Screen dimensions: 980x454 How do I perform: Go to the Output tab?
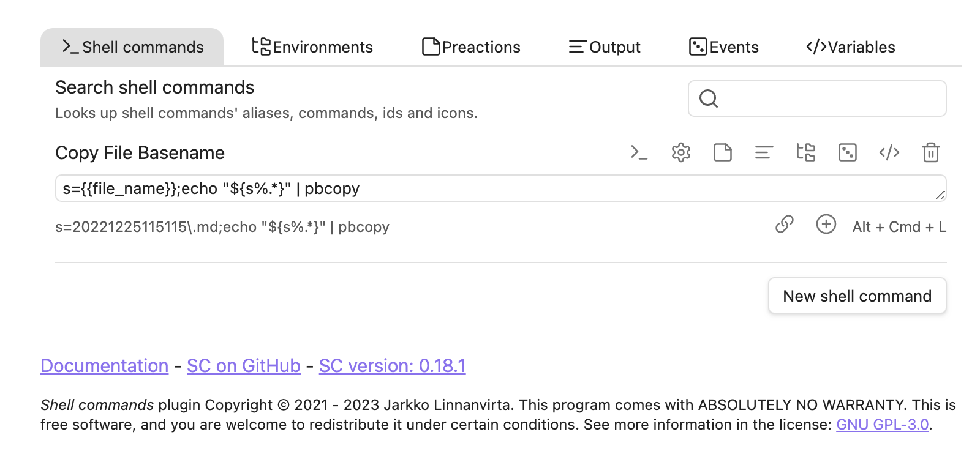(x=605, y=47)
